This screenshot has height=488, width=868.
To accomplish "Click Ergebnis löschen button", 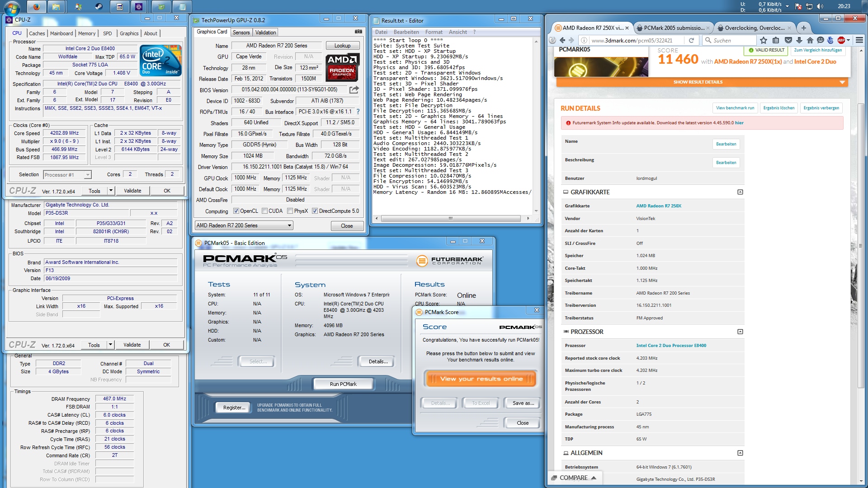I will point(778,108).
